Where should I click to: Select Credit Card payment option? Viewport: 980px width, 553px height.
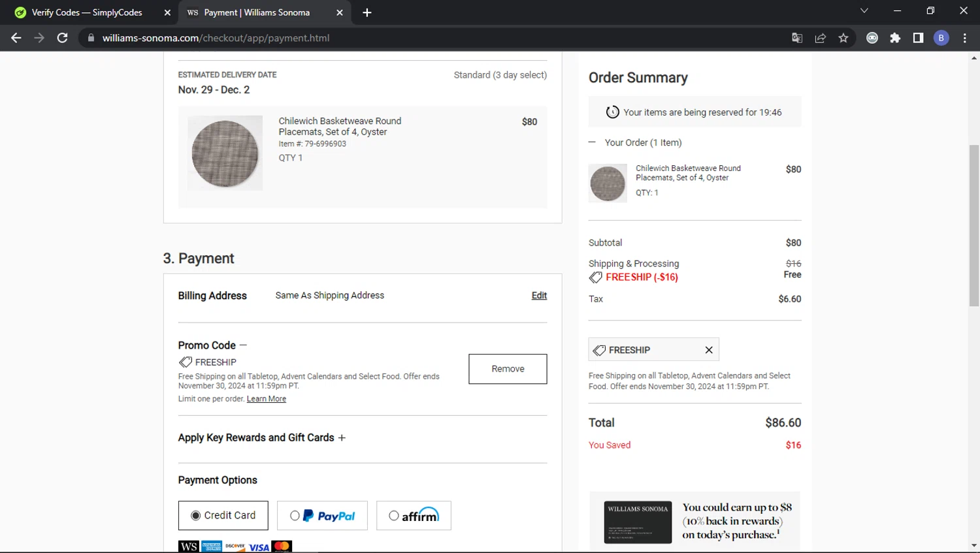pyautogui.click(x=223, y=516)
